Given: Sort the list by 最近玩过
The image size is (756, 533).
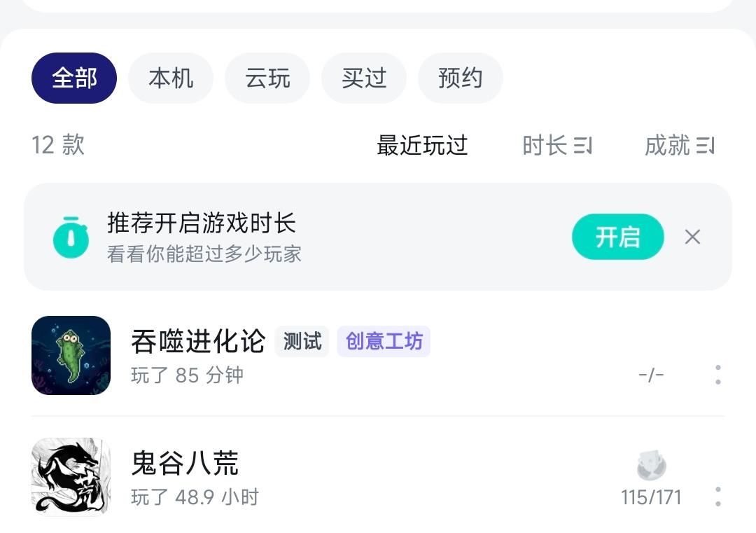Looking at the screenshot, I should click(422, 145).
